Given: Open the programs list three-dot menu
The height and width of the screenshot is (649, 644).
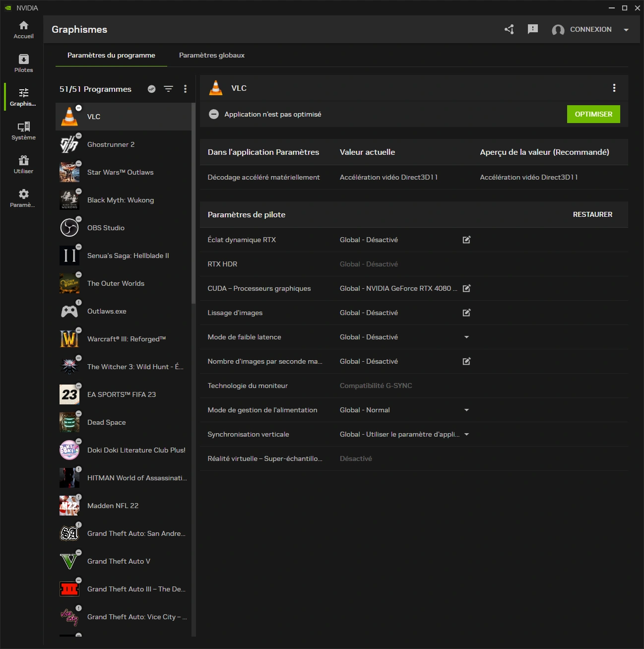Looking at the screenshot, I should pos(186,89).
